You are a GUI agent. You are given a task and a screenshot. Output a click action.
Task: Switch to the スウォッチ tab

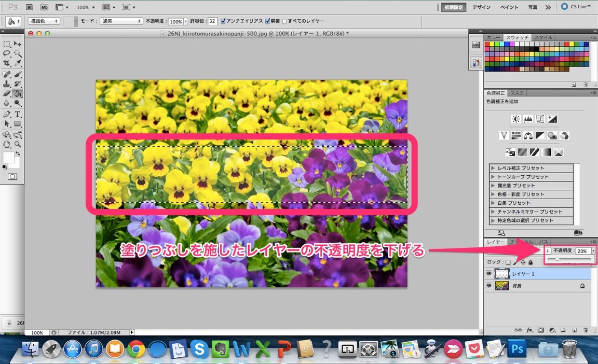(517, 37)
